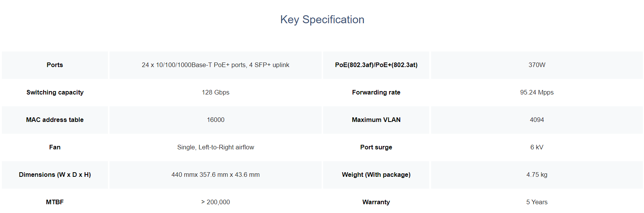The image size is (644, 213).
Task: Click the 95.24 Mpps value
Action: (537, 93)
